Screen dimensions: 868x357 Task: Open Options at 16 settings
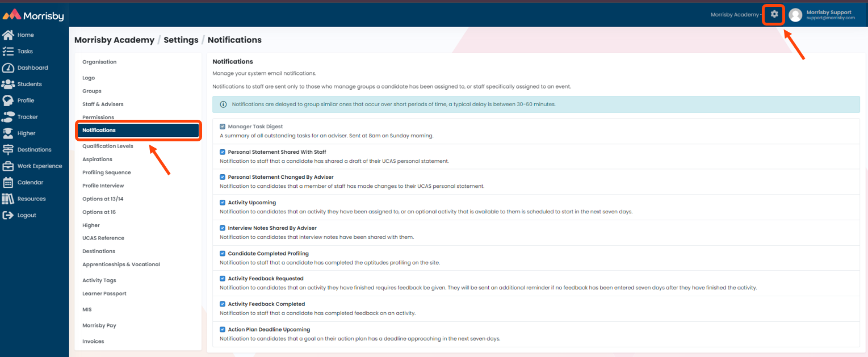coord(99,212)
